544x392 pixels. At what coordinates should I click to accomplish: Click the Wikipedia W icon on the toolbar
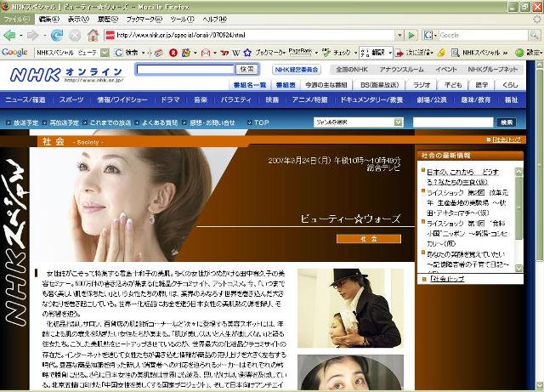click(x=236, y=53)
